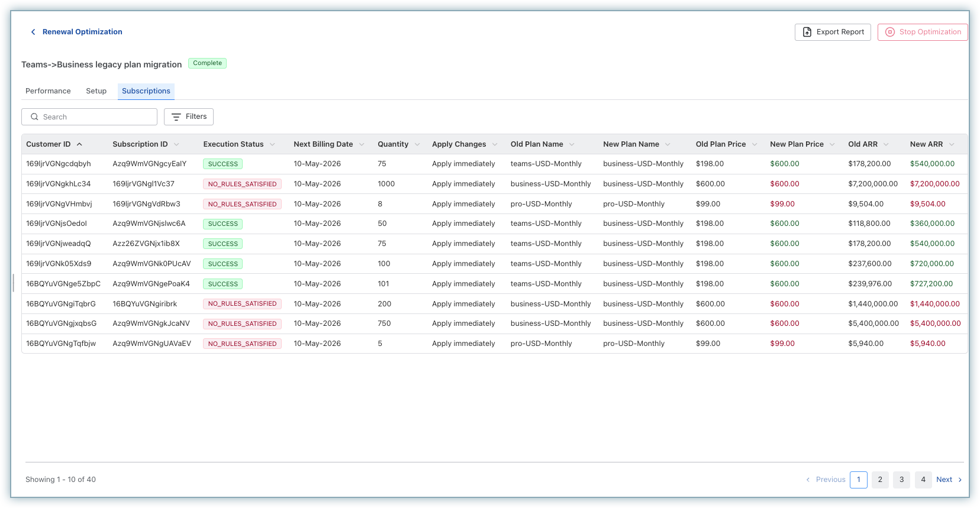Click New ARR value $720,000.00
Viewport: 980px width, 508px height.
click(x=932, y=264)
